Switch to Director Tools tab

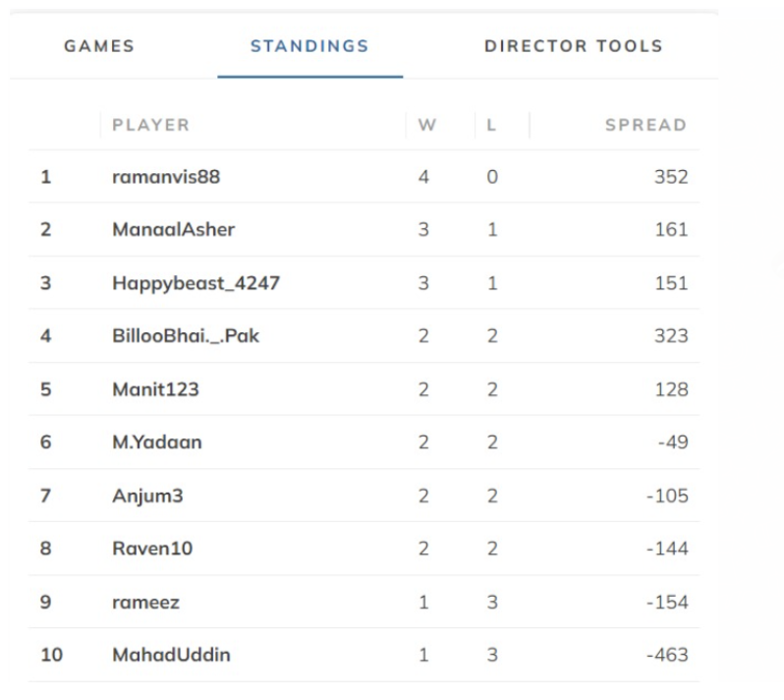[573, 45]
